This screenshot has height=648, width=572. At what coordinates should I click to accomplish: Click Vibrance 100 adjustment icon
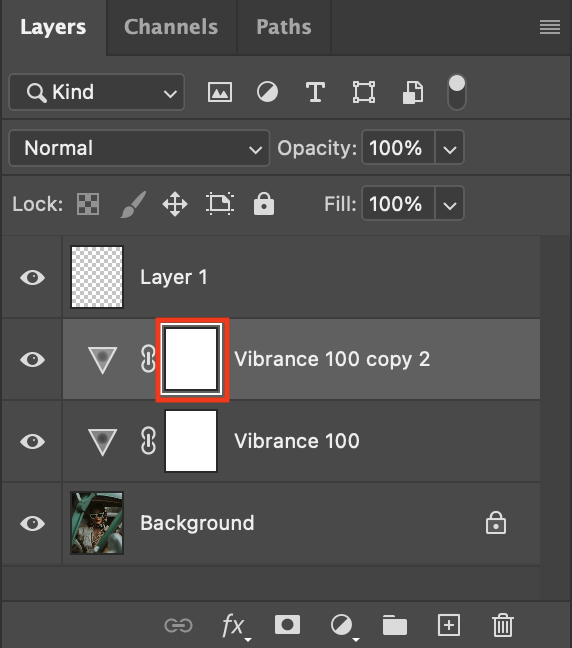[x=102, y=442]
